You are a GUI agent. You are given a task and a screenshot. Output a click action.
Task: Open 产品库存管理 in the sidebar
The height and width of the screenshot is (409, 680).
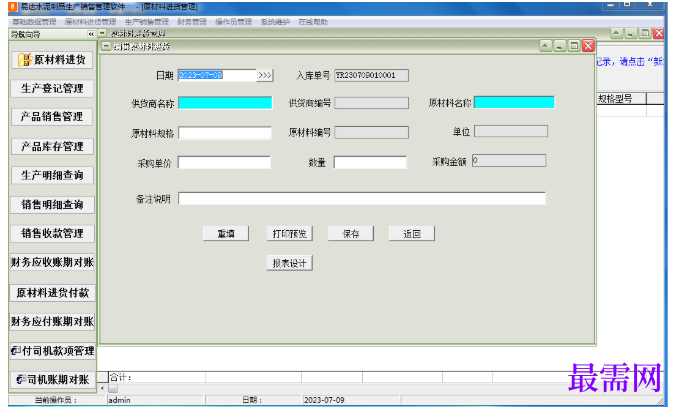(x=52, y=146)
